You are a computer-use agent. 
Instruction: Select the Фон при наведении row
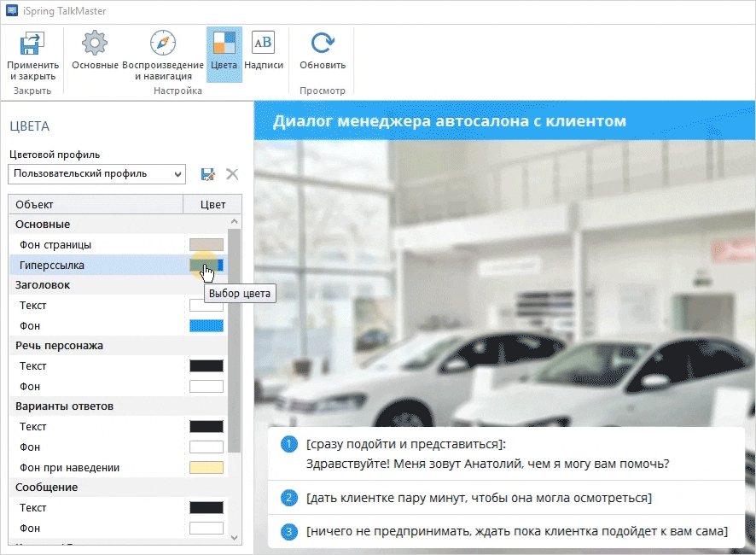pos(118,467)
